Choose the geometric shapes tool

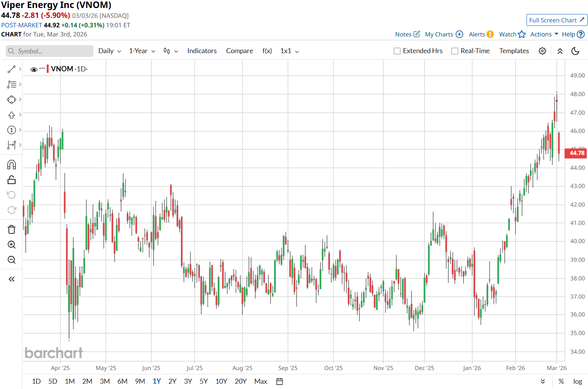(x=11, y=100)
